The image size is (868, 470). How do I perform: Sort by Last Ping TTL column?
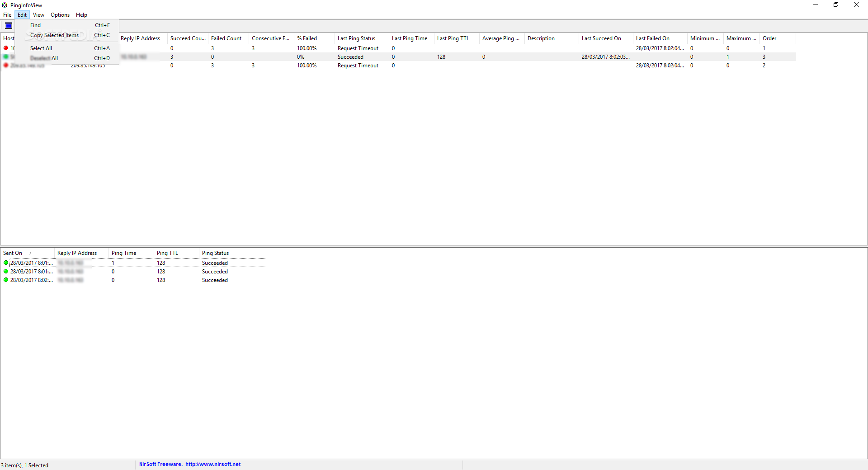click(x=457, y=38)
